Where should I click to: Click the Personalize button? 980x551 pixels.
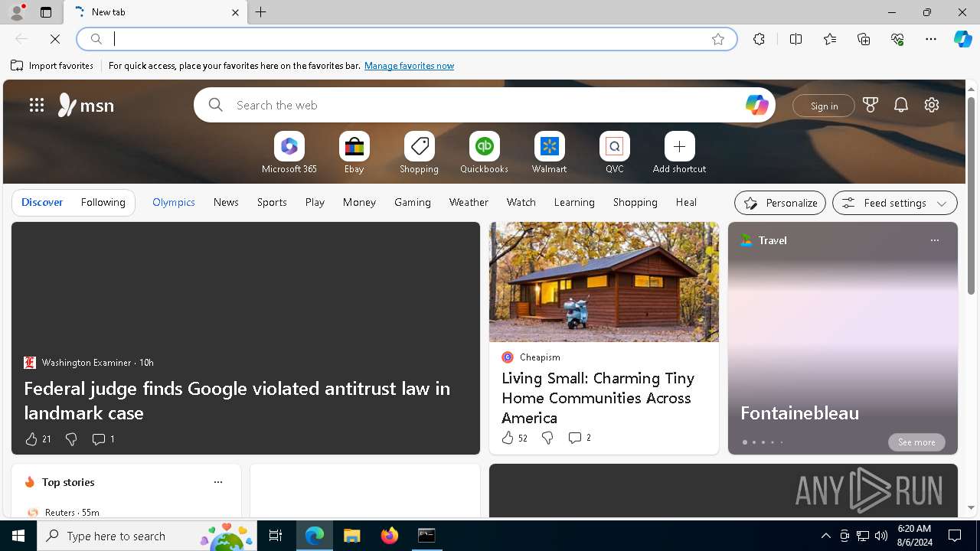click(x=780, y=203)
